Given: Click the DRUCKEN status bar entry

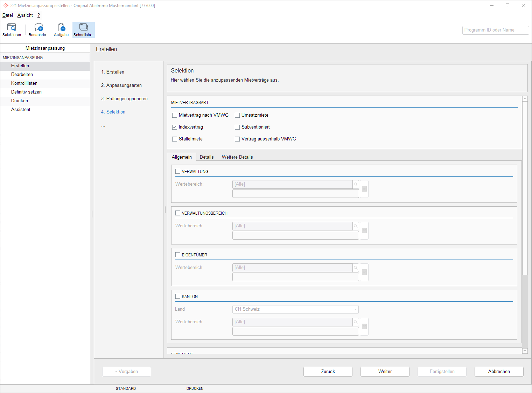Looking at the screenshot, I should pyautogui.click(x=195, y=388).
